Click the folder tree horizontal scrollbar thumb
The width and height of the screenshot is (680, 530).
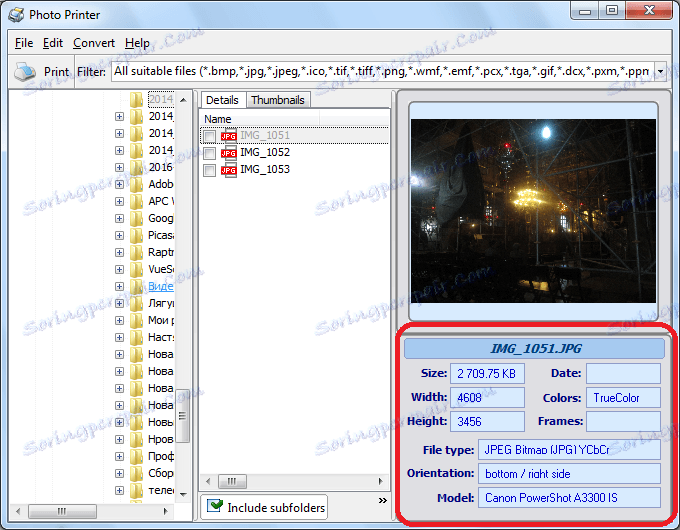[x=62, y=511]
